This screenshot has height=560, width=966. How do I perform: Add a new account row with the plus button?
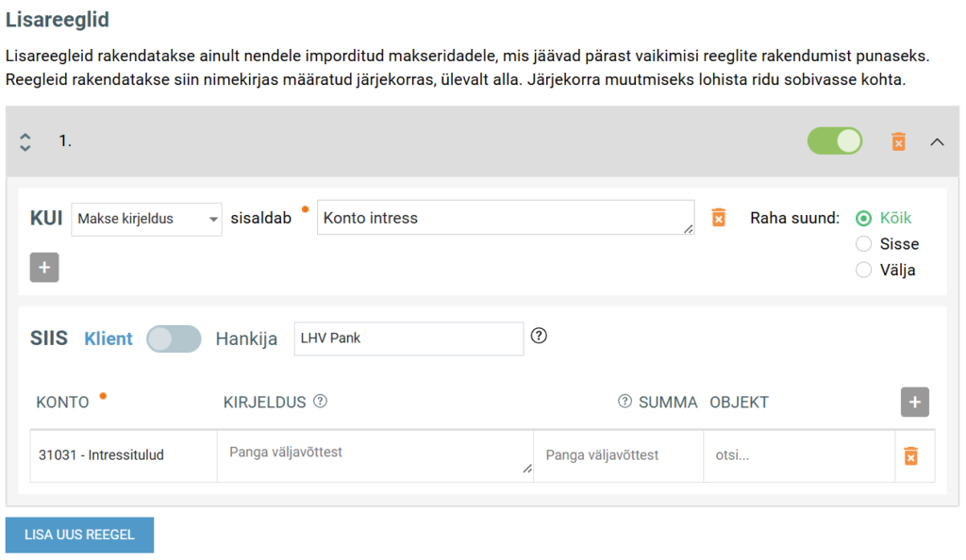coord(914,402)
